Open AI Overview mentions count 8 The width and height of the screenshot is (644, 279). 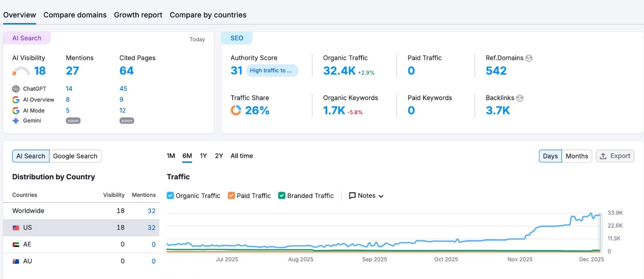coord(68,100)
